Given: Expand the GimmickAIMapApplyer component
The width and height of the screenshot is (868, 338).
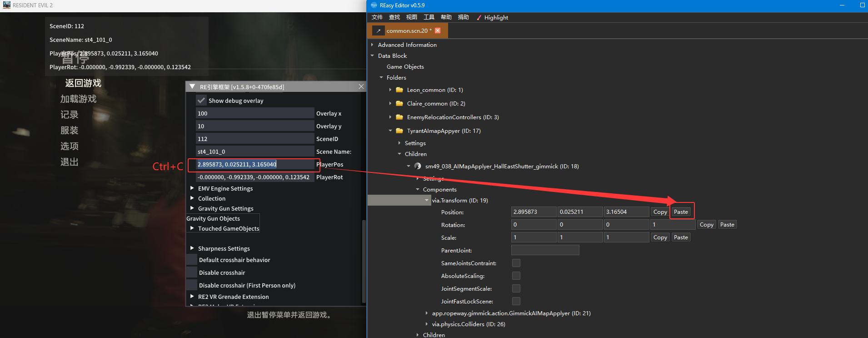Looking at the screenshot, I should (x=426, y=313).
